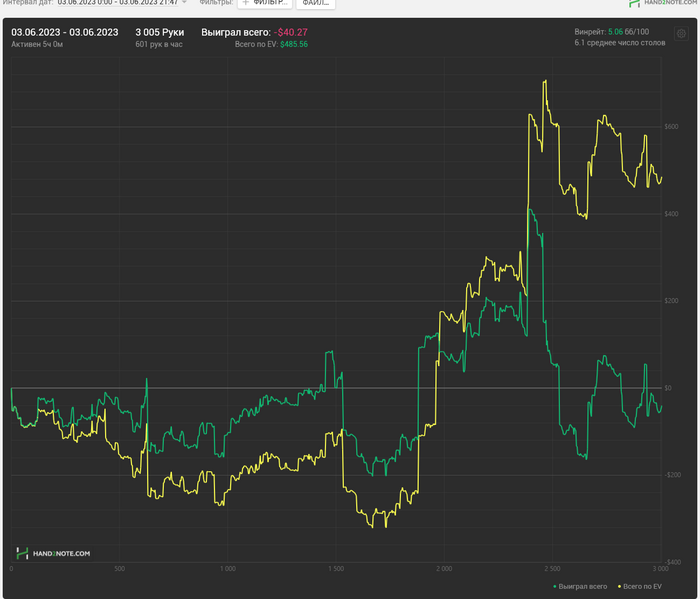This screenshot has height=599, width=700.
Task: Click the Фильтры label
Action: 217,2
